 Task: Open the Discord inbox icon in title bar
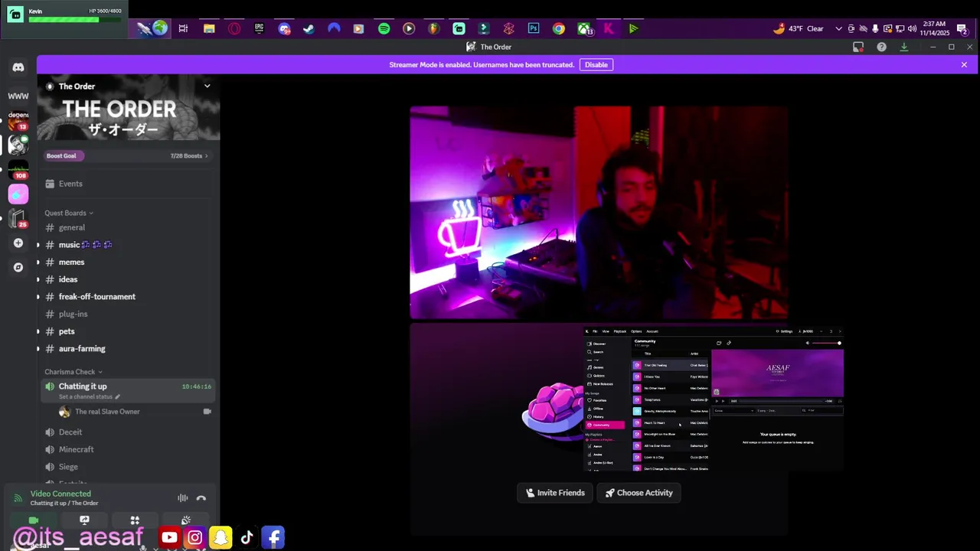[x=858, y=47]
